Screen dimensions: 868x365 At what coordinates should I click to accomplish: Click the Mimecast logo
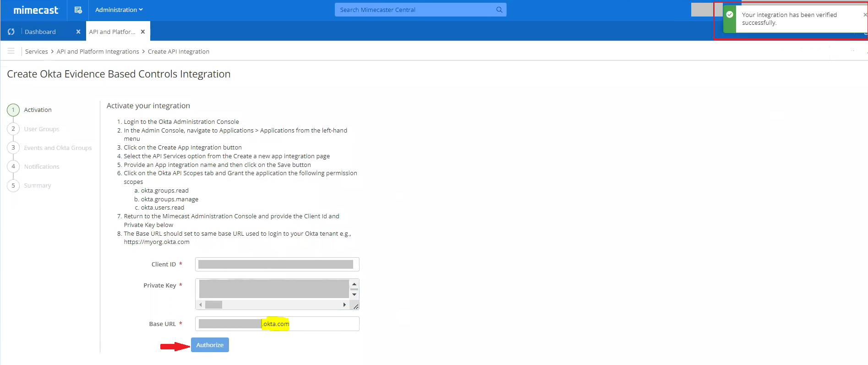pos(36,10)
